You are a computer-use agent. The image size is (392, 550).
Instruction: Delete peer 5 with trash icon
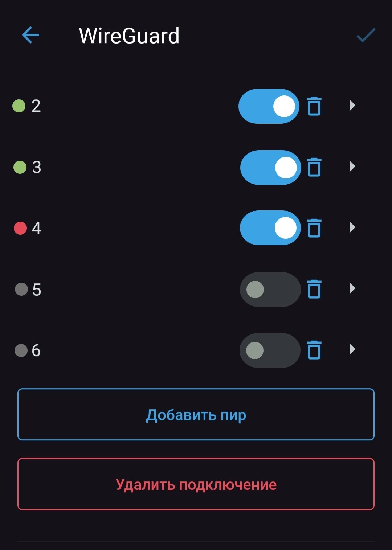click(x=314, y=289)
